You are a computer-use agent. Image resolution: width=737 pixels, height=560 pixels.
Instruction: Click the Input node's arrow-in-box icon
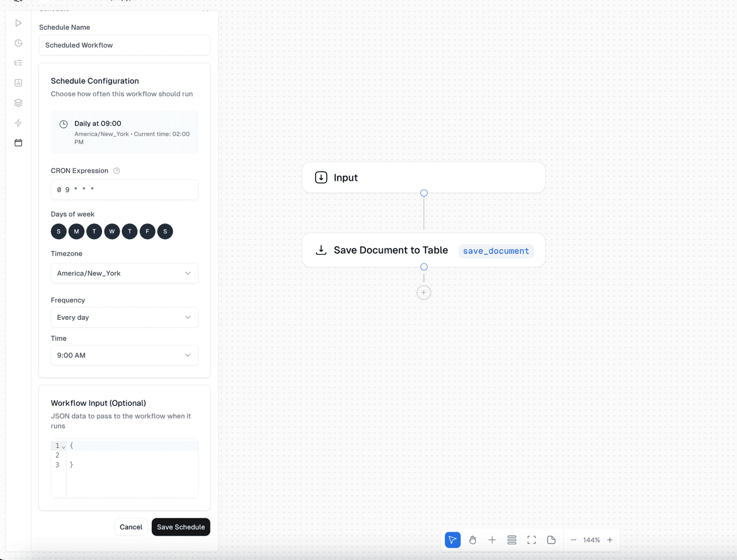pos(321,177)
